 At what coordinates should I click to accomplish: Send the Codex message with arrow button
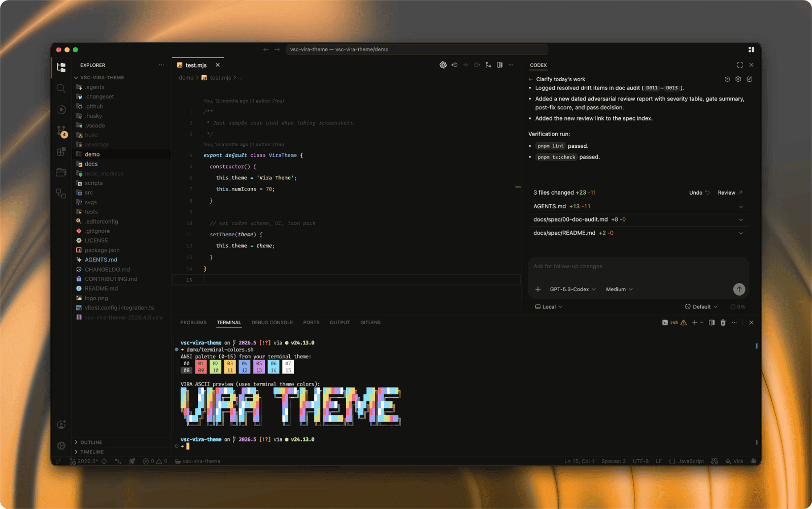pyautogui.click(x=739, y=289)
